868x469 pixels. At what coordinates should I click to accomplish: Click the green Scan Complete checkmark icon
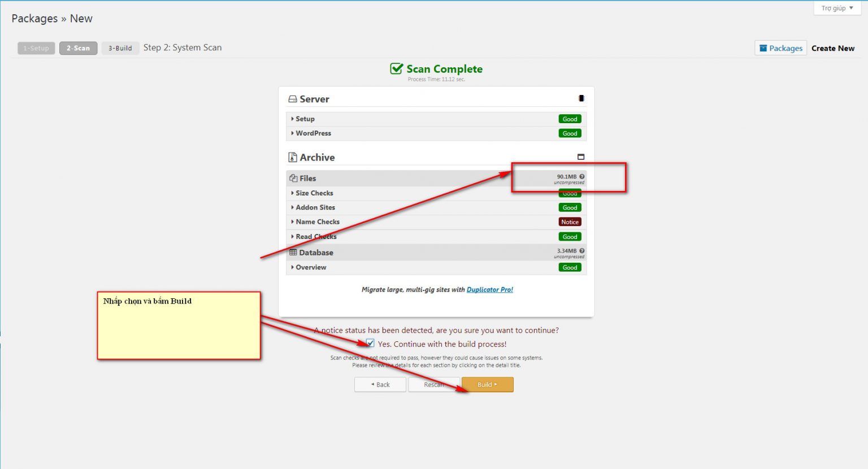click(395, 68)
